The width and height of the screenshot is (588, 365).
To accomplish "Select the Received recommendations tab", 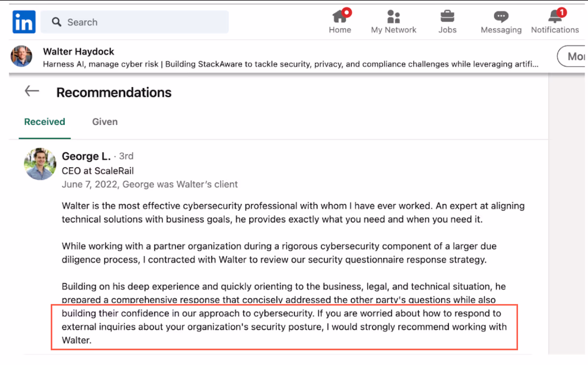I will tap(44, 121).
